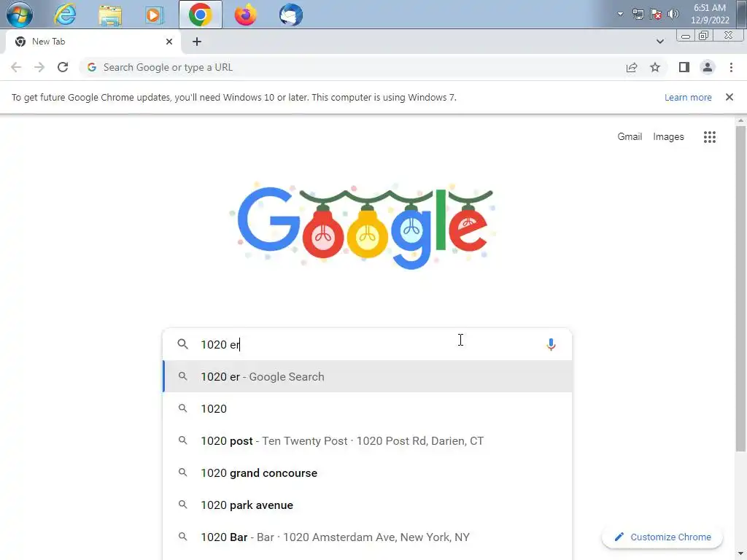747x560 pixels.
Task: Open Chrome three-dot menu
Action: click(731, 67)
